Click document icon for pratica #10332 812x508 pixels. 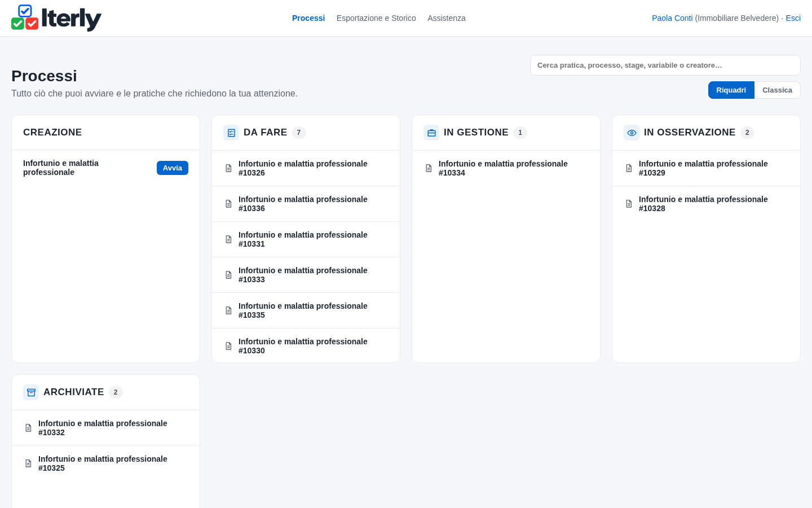[28, 428]
